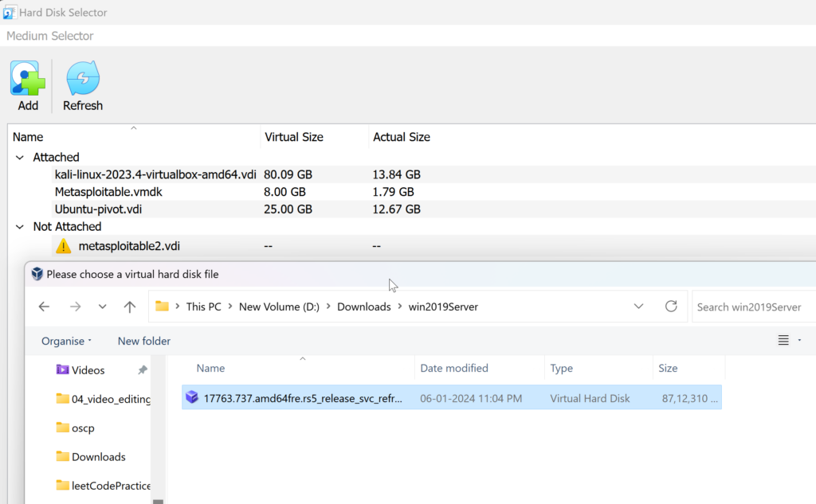The height and width of the screenshot is (504, 816).
Task: Click the Virtual Hard Disk type cell
Action: point(590,398)
